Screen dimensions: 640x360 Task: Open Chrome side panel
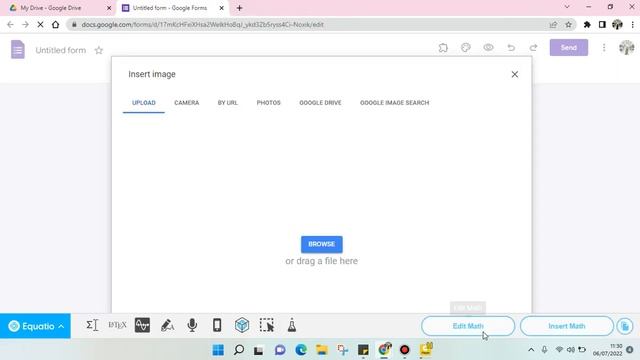point(602,24)
